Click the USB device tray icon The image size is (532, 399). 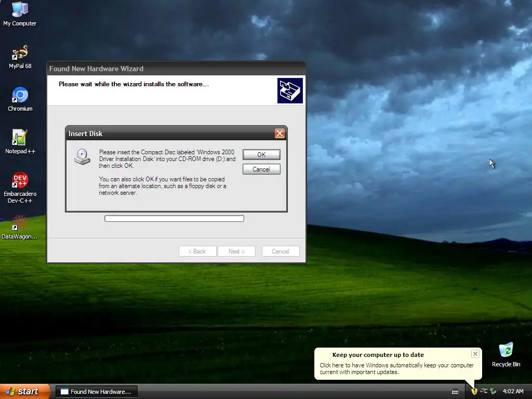(484, 391)
